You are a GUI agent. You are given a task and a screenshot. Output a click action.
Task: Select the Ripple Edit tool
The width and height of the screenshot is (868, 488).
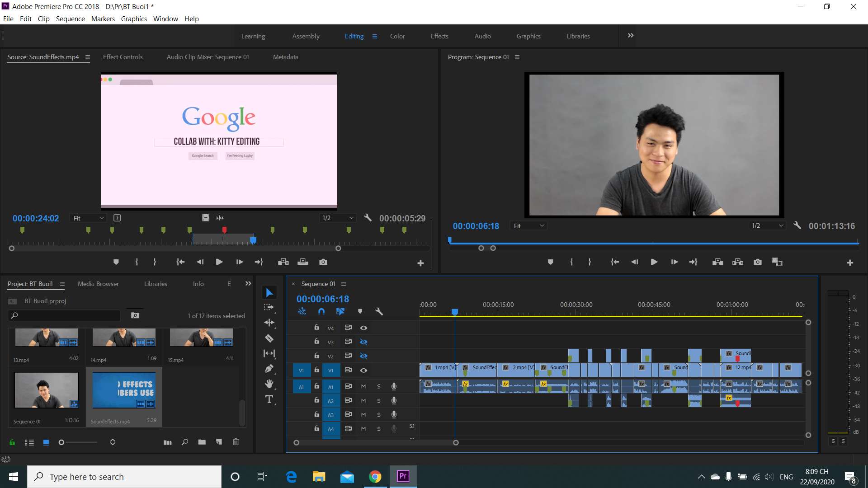(269, 323)
